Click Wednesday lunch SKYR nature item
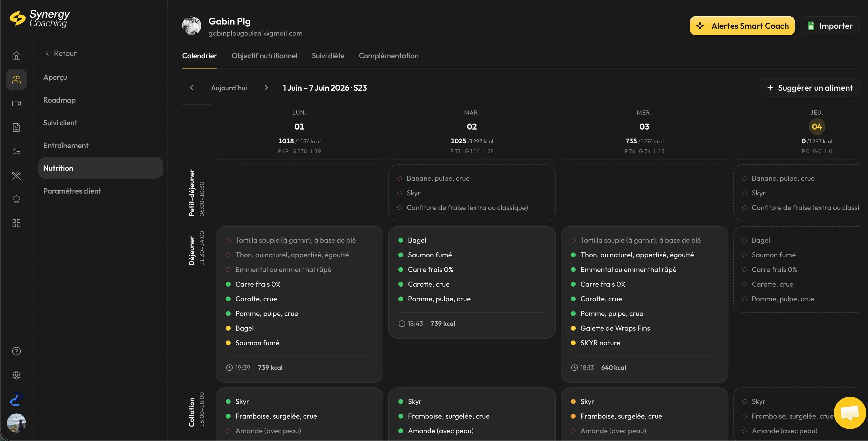 [x=600, y=343]
